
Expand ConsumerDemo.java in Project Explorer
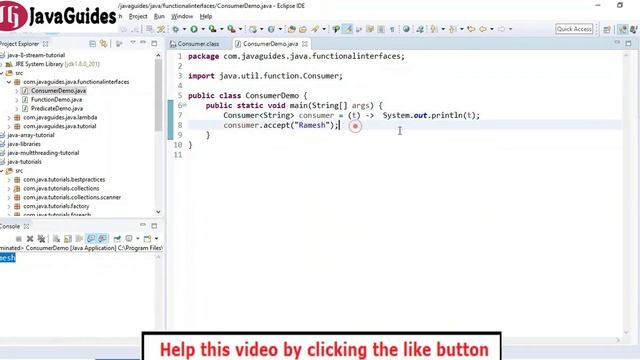point(17,91)
